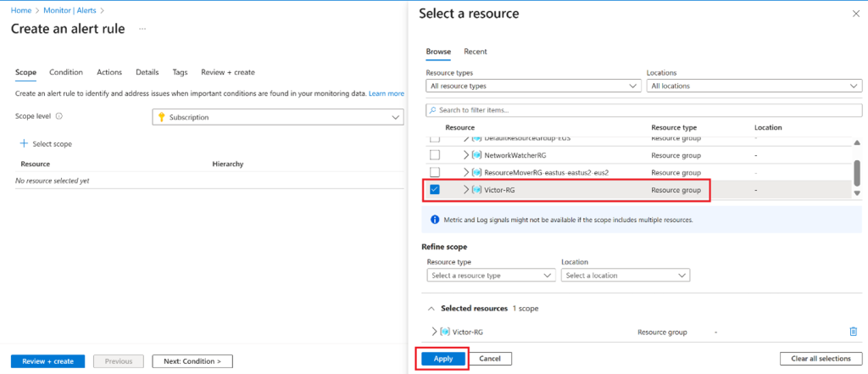Click Clear all selections button
The width and height of the screenshot is (868, 374).
[821, 359]
